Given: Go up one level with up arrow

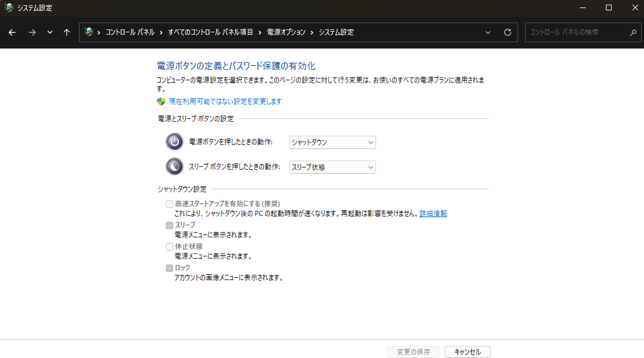Looking at the screenshot, I should [66, 32].
